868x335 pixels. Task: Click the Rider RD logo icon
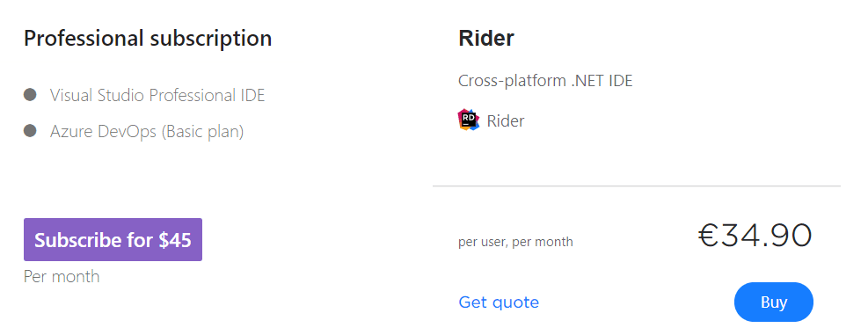pos(469,120)
